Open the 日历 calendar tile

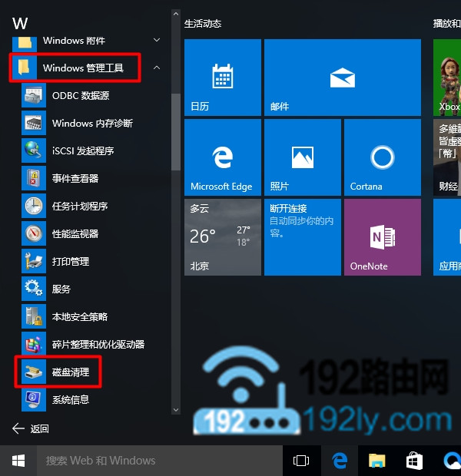(x=223, y=78)
